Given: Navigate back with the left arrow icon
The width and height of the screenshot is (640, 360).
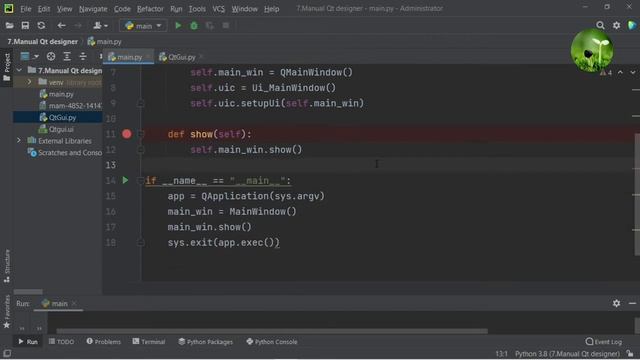Looking at the screenshot, I should 61,26.
